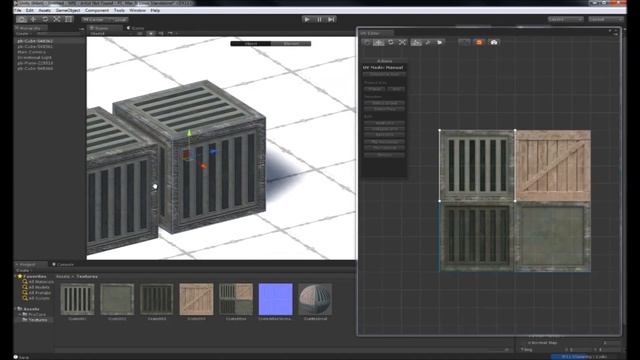The width and height of the screenshot is (640, 360).
Task: Select the UV Editor move tool icon
Action: 379,42
